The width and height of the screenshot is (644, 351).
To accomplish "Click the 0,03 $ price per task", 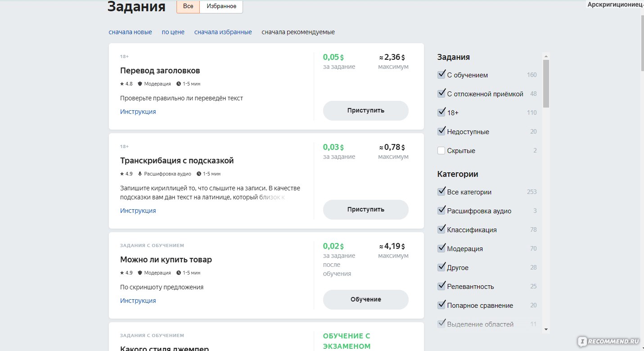I will (x=333, y=147).
